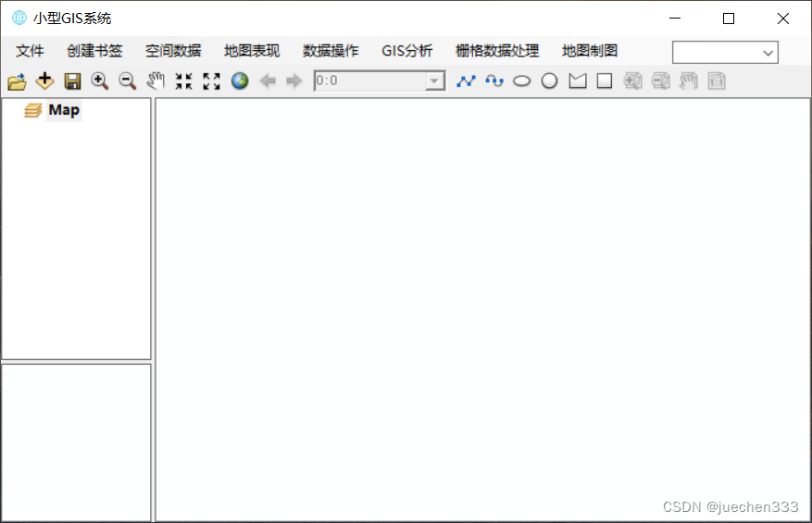The image size is (812, 523).
Task: Go back to previous extent arrow
Action: pyautogui.click(x=268, y=81)
